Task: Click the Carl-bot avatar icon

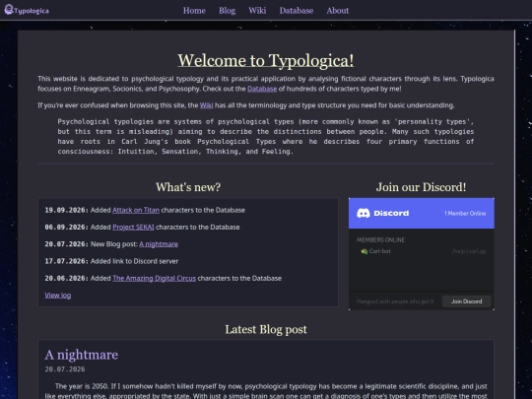Action: click(x=365, y=251)
